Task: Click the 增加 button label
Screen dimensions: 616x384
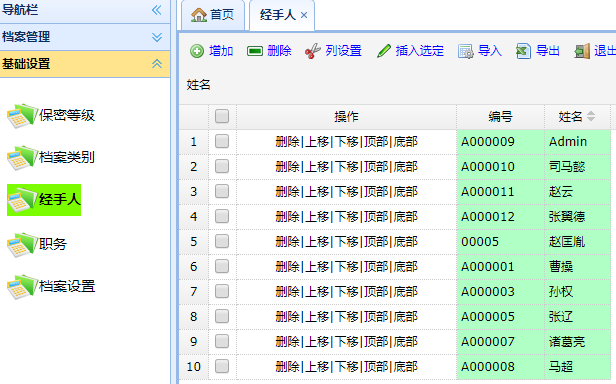Action: (x=221, y=51)
